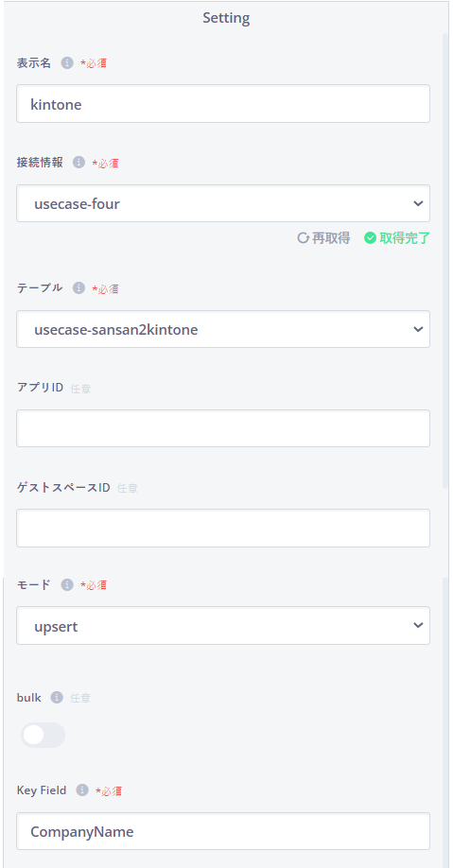453x868 pixels.
Task: Click info icon beside テーブル label
Action: pos(78,288)
